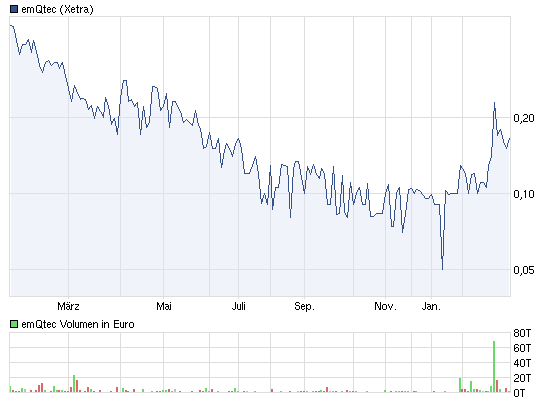Click the green volume bar at März
This screenshot has height=406, width=556.
pyautogui.click(x=74, y=384)
